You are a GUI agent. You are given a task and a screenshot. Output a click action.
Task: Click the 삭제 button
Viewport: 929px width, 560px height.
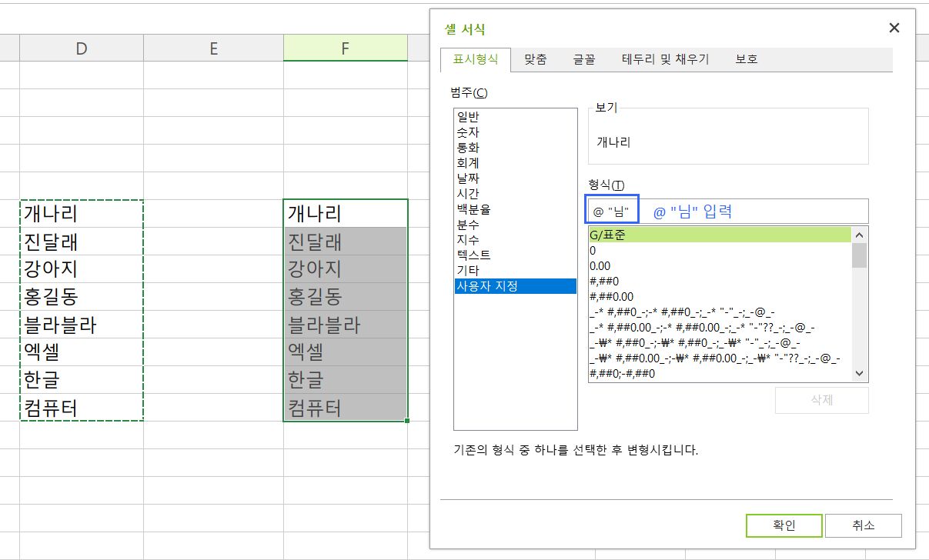coord(822,400)
